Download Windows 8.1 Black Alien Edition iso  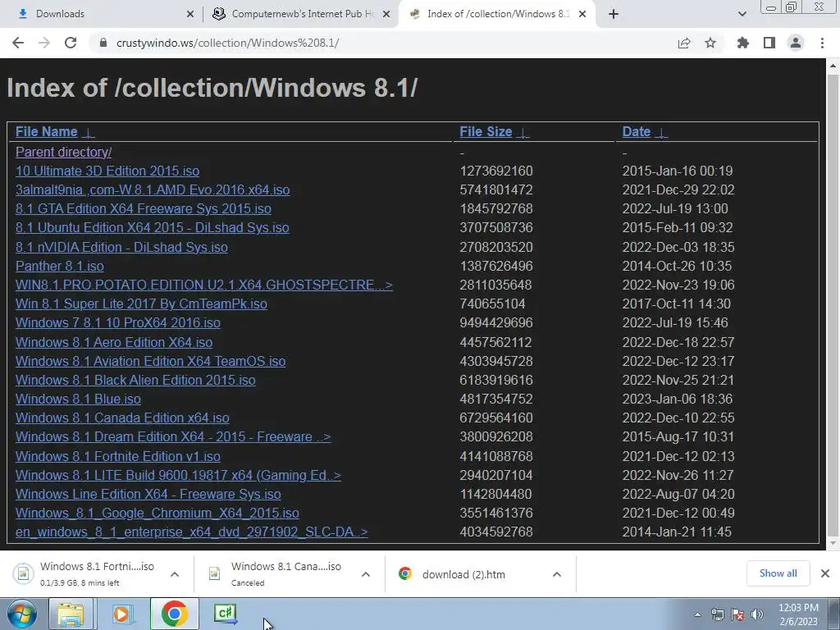pyautogui.click(x=135, y=380)
